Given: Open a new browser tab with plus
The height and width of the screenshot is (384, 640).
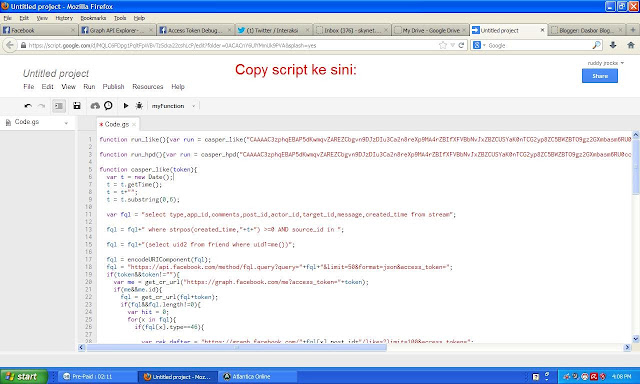Looking at the screenshot, I should (x=633, y=30).
